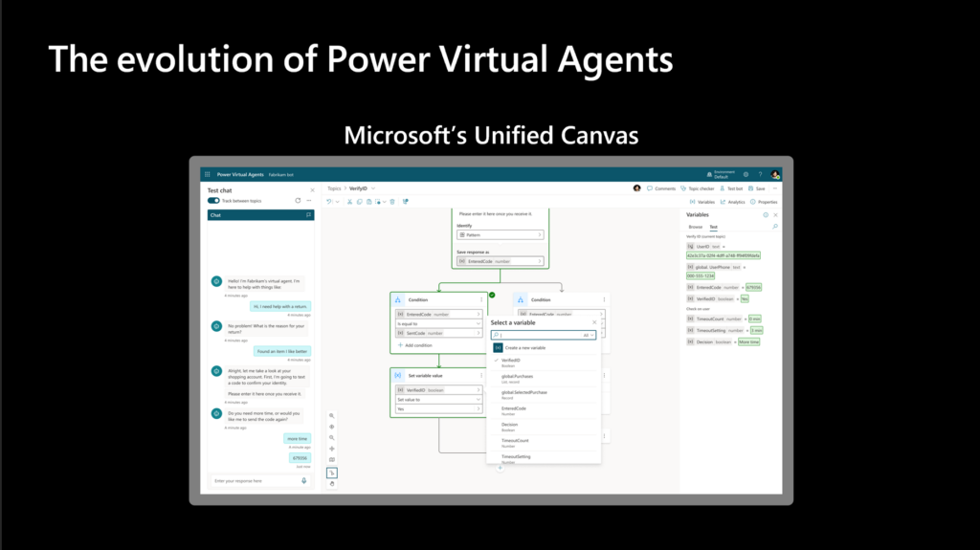The width and height of the screenshot is (980, 550).
Task: Toggle the Track between topics switch
Action: (213, 201)
